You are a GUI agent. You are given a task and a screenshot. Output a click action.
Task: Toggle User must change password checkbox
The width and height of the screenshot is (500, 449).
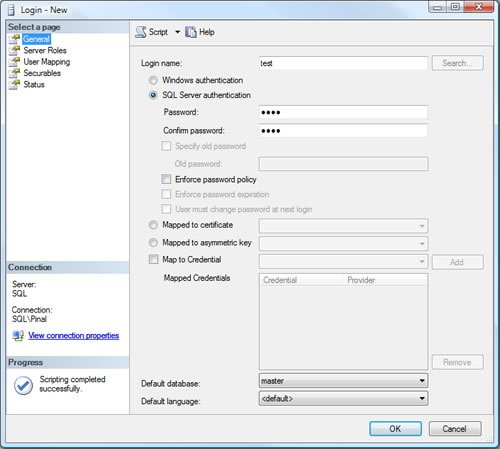tap(166, 209)
